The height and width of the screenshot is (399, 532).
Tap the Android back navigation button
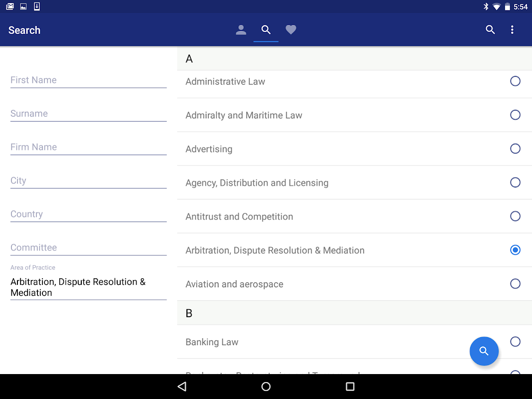[182, 387]
